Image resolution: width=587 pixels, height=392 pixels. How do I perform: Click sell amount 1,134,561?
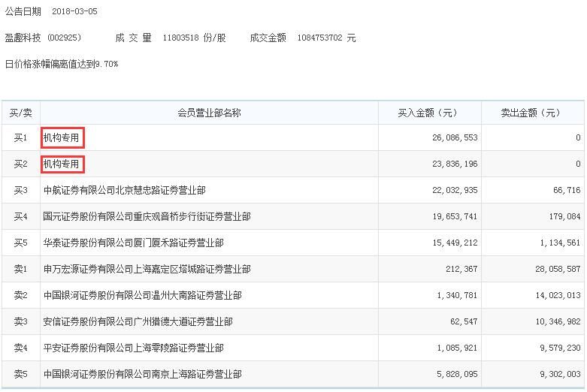[560, 243]
